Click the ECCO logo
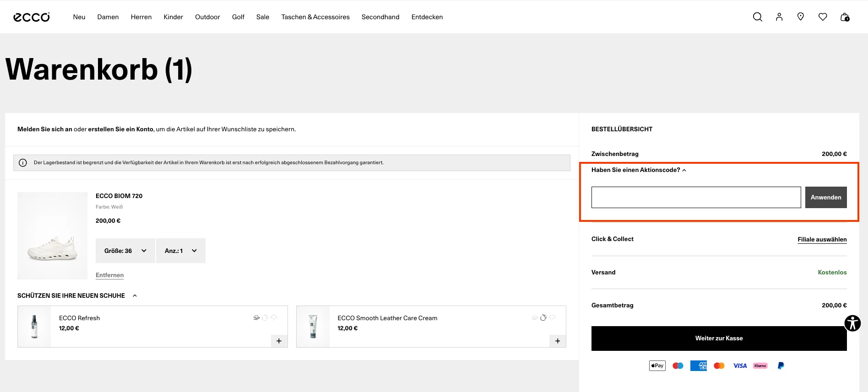This screenshot has height=392, width=868. (32, 17)
